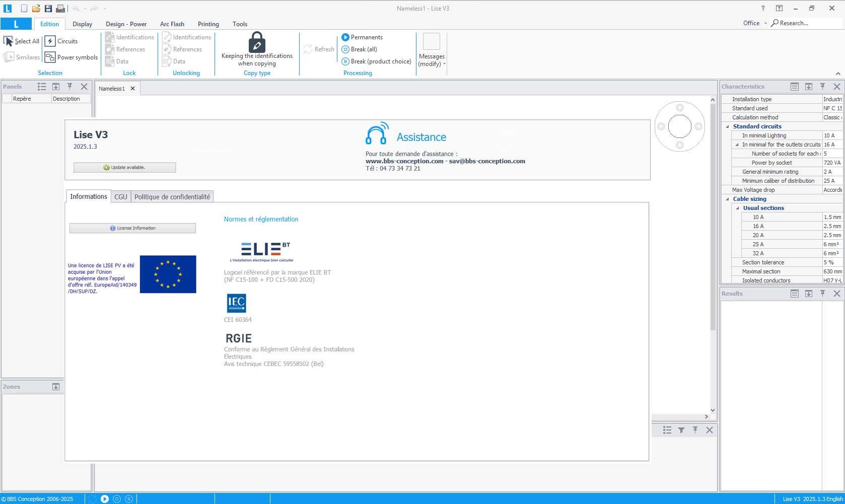Viewport: 845px width, 504px height.
Task: Click the Power symbols icon
Action: [x=50, y=57]
